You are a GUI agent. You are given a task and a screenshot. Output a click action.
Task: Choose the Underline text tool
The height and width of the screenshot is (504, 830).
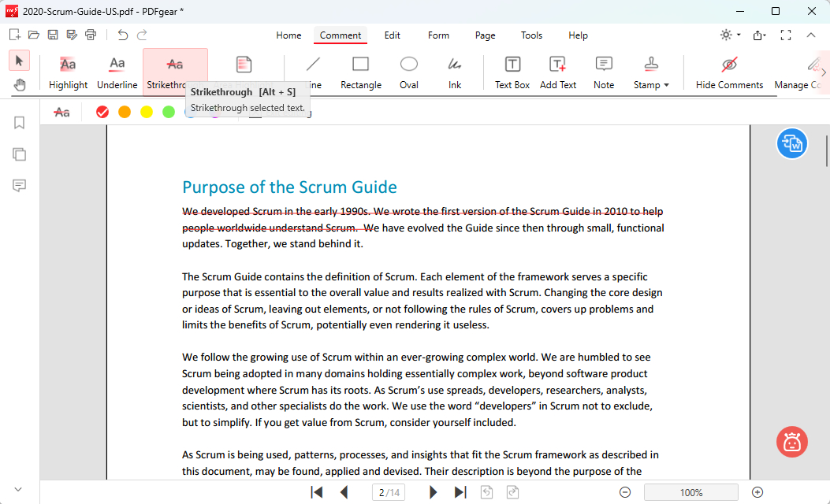(117, 72)
